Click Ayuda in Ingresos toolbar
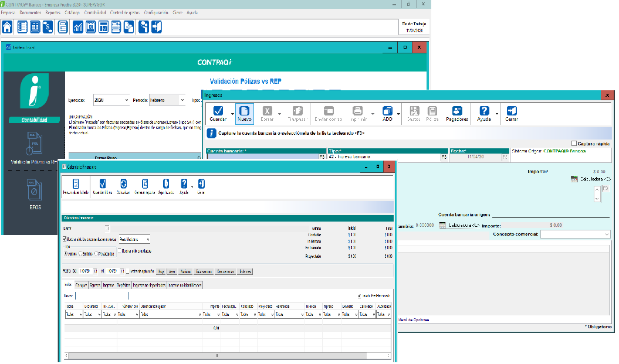 [484, 114]
